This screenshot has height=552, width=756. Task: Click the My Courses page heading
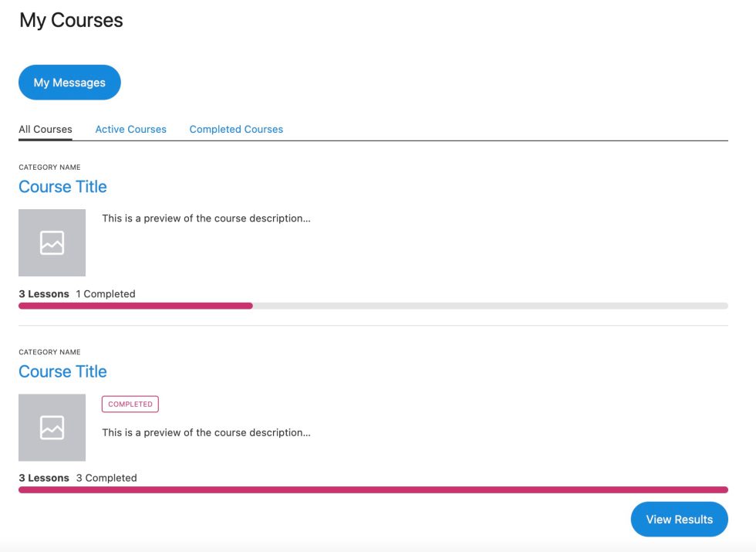[x=71, y=20]
